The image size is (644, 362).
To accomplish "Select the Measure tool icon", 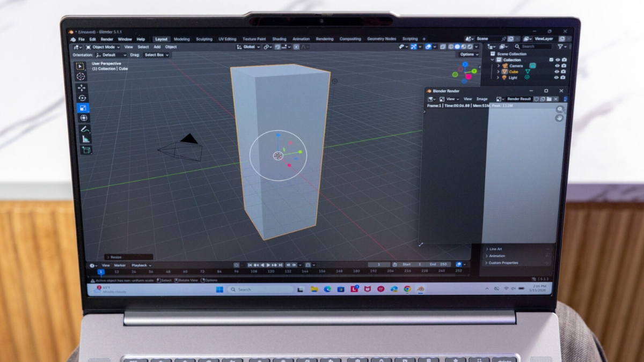I will point(85,139).
